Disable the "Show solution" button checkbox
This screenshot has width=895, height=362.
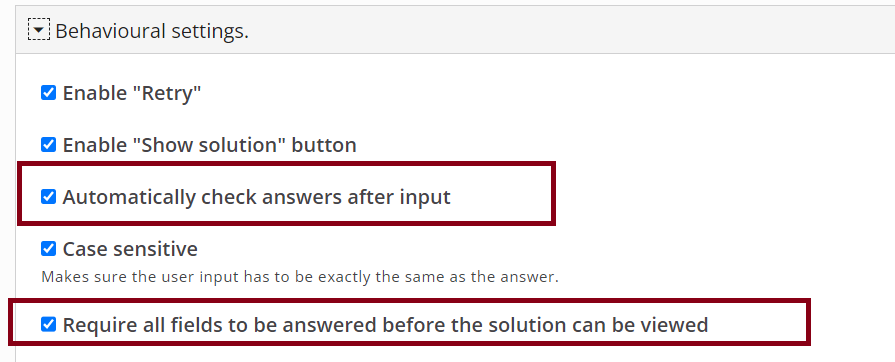[49, 144]
